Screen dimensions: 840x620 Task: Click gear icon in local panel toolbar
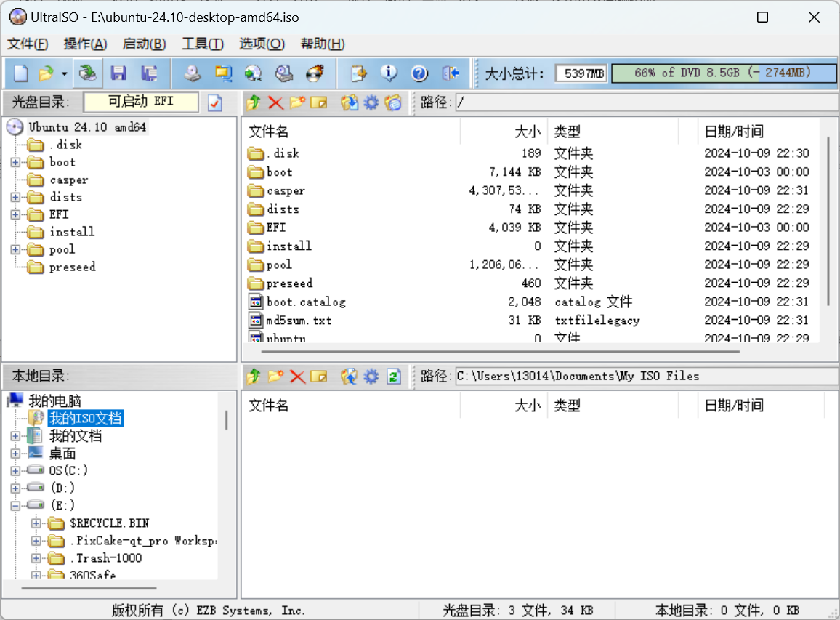click(x=371, y=377)
